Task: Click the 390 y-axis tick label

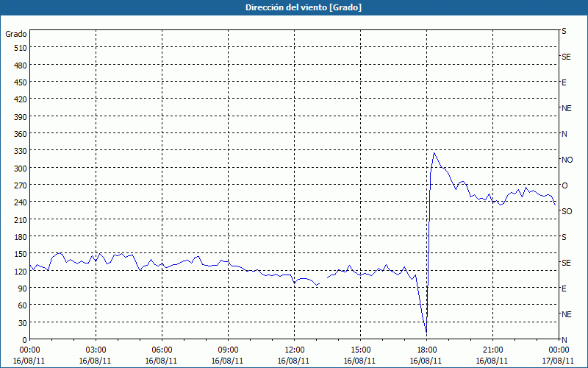Action: [21, 117]
